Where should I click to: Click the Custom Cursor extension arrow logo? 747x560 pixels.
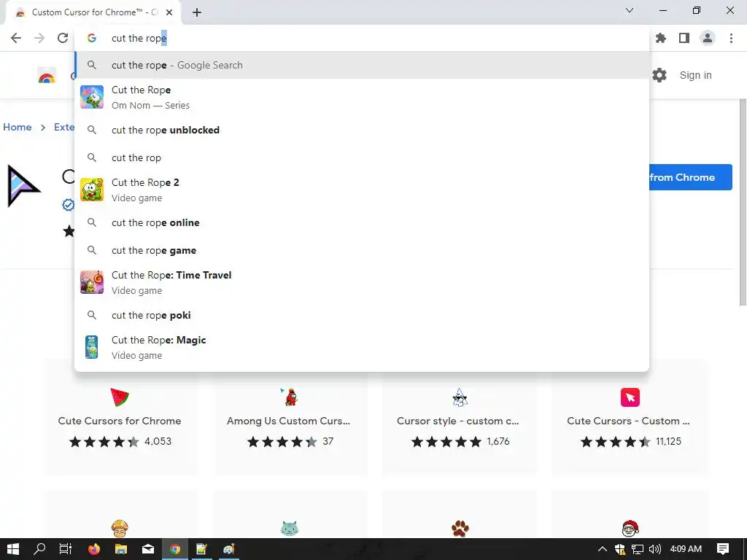point(23,186)
